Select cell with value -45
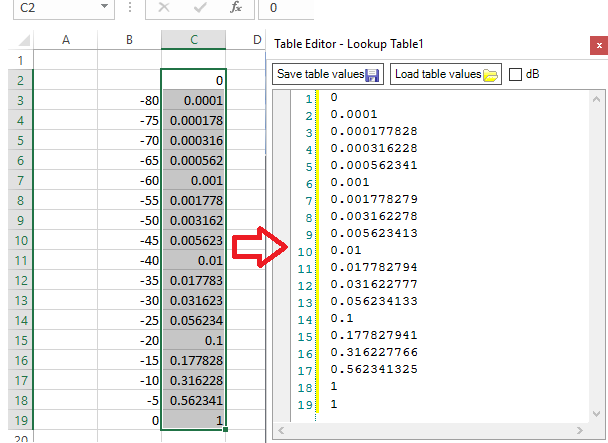The width and height of the screenshot is (608, 443). tap(129, 241)
